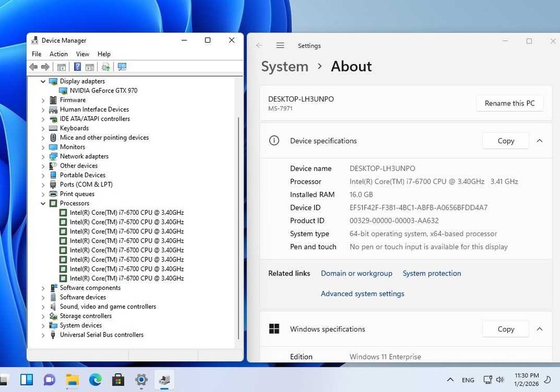Click the Forward arrow in Device Manager toolbar
Screen dimensions: 560x392
45,67
